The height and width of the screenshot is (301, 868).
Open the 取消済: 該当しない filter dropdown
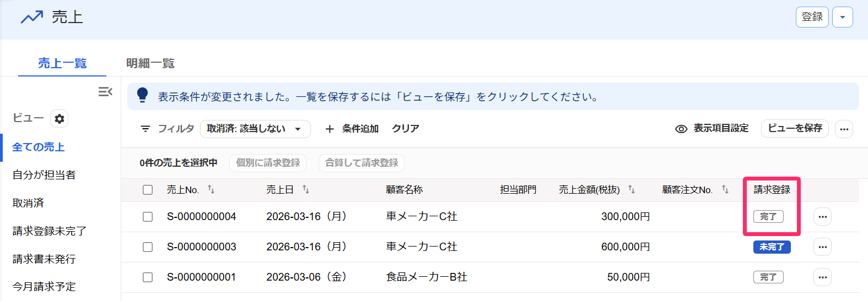(255, 129)
